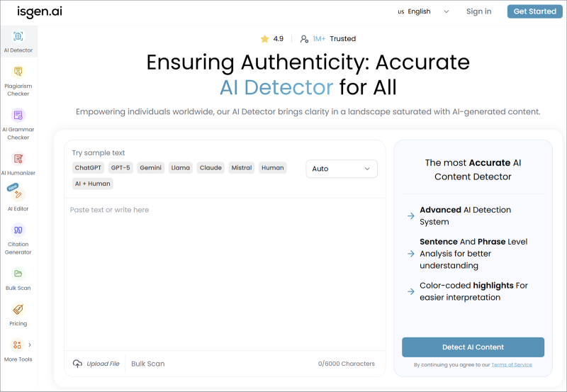The height and width of the screenshot is (392, 567).
Task: Open the Terms of Service link
Action: tap(512, 365)
